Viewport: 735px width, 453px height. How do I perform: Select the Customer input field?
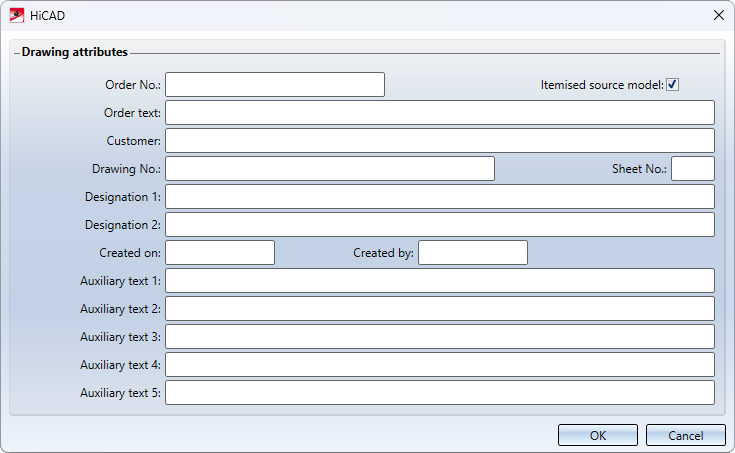[x=440, y=141]
